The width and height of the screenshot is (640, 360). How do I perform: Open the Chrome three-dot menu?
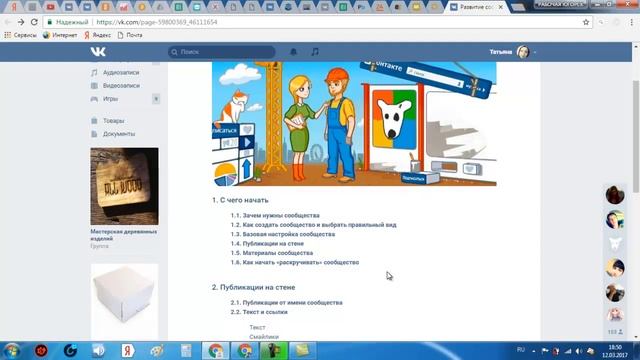tap(631, 22)
